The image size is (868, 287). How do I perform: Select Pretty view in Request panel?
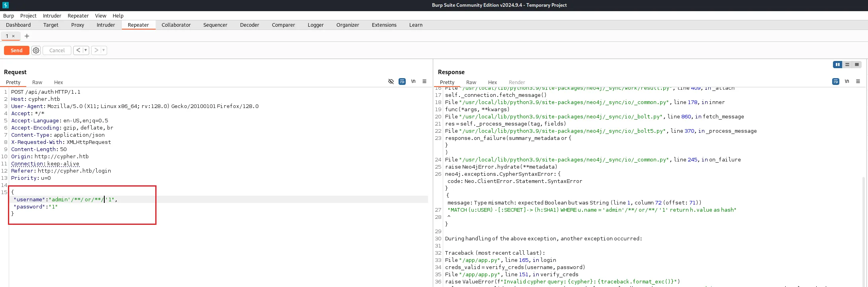[x=13, y=82]
